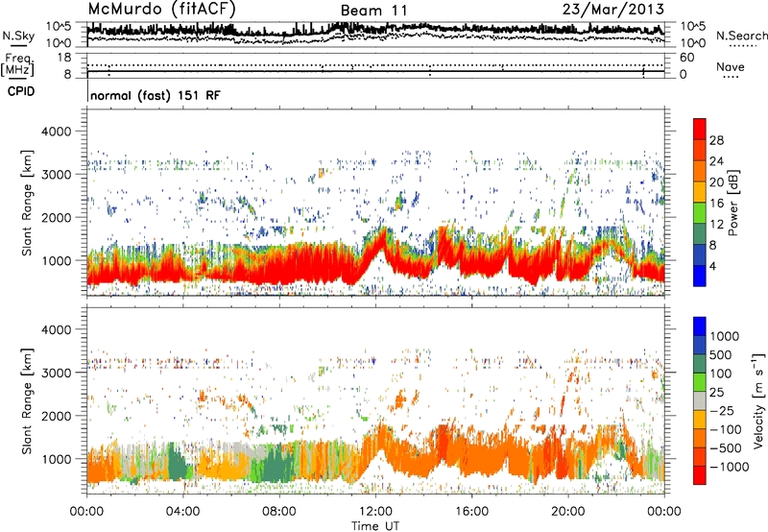Click the "4000" tick of the power panel
Viewport: 768px width, 532px height.
coord(57,132)
